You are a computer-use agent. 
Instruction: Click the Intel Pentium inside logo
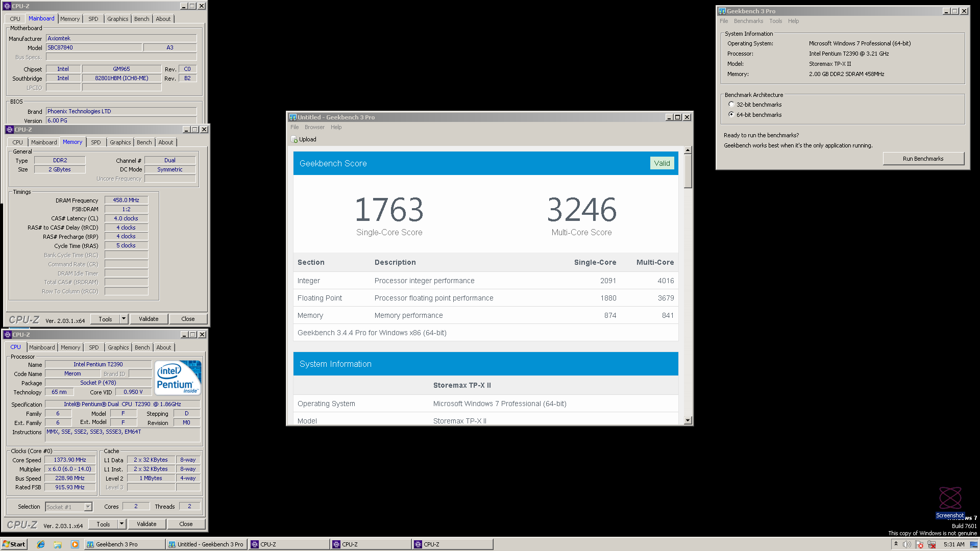point(178,378)
